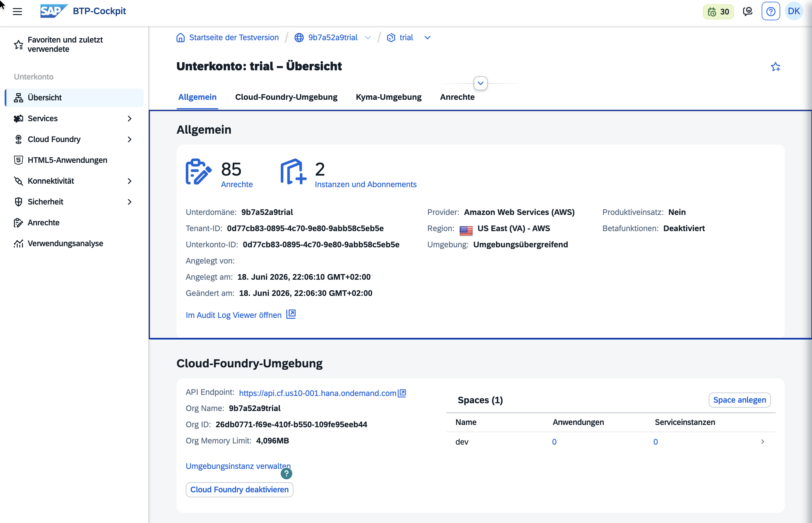Click the round help bubble near Umgebungsinstanz verwalten

[286, 474]
